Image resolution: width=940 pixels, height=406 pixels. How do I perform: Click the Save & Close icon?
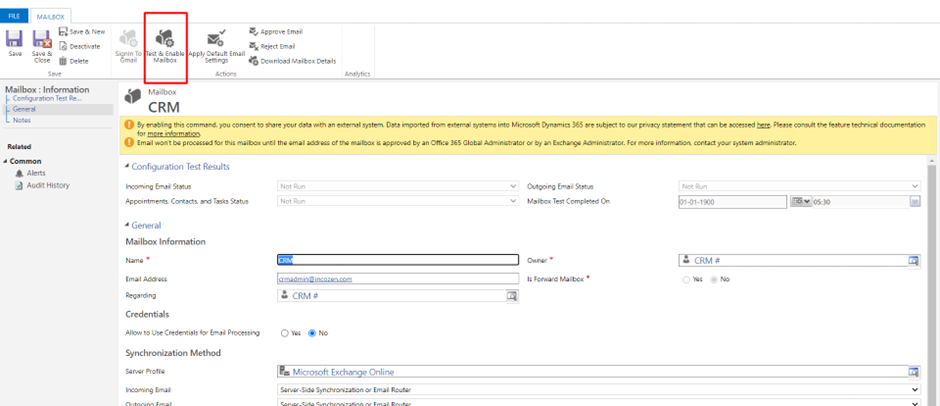point(42,40)
